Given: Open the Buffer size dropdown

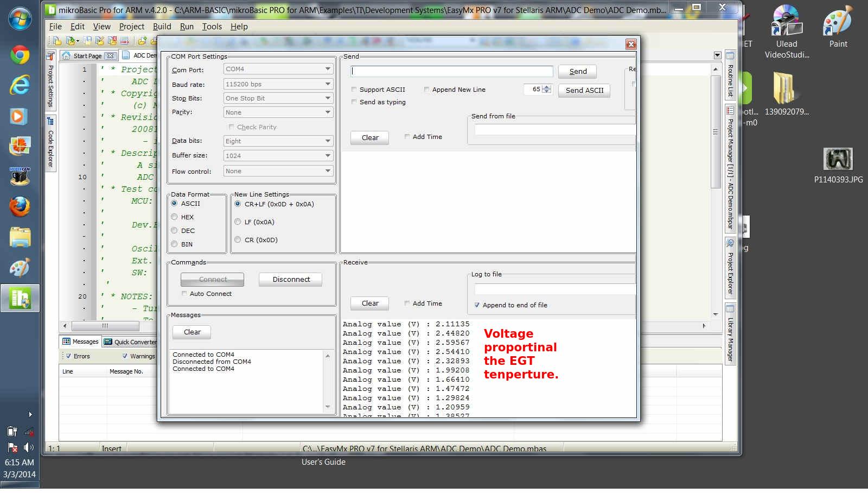Looking at the screenshot, I should point(278,156).
